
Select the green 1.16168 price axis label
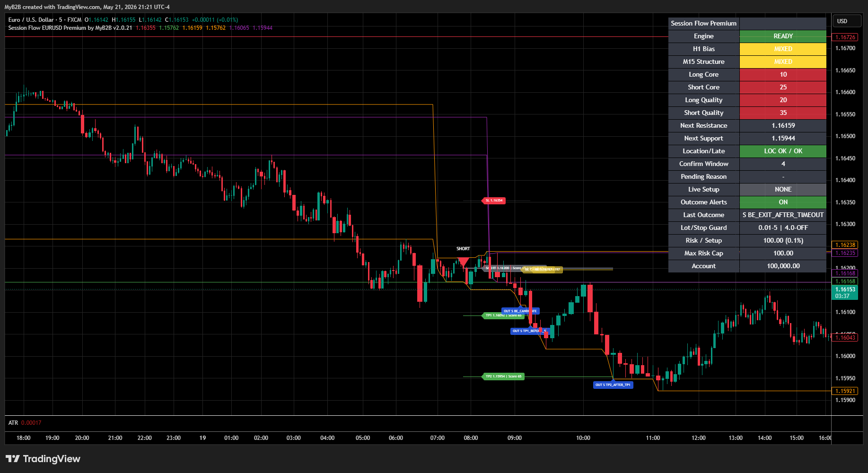pos(845,281)
